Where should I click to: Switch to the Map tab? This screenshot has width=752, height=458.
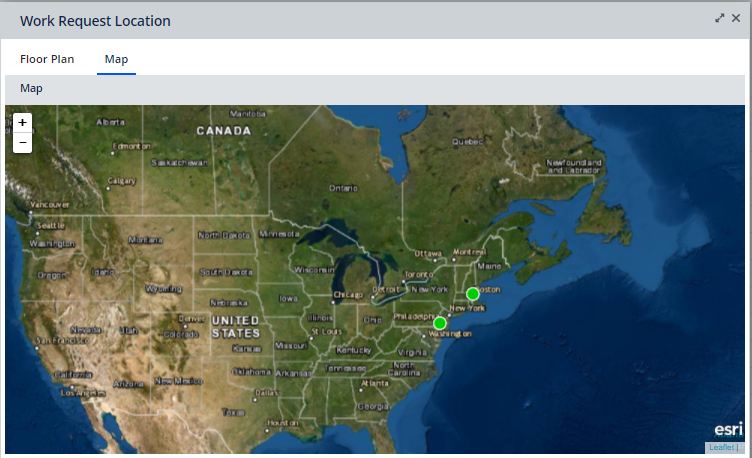(117, 59)
